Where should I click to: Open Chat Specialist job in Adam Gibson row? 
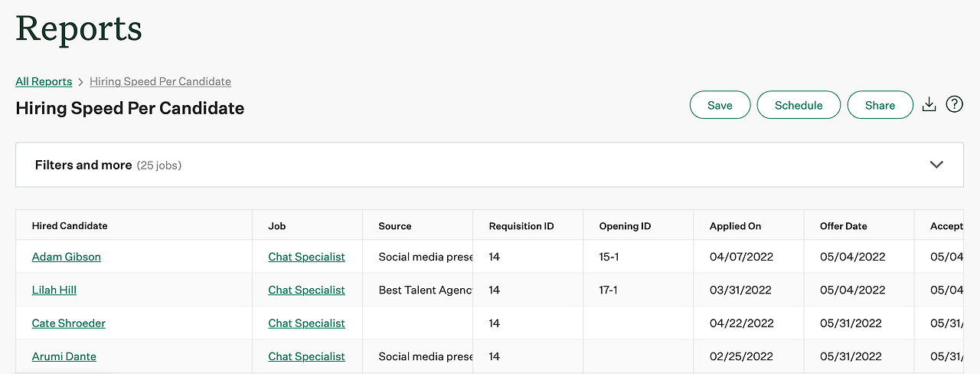306,257
